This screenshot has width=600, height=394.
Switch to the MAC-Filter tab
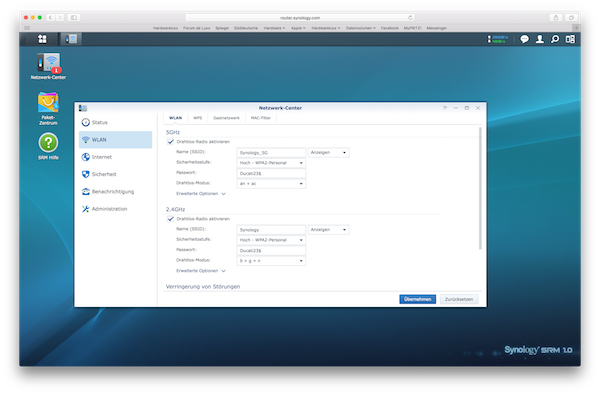(261, 118)
